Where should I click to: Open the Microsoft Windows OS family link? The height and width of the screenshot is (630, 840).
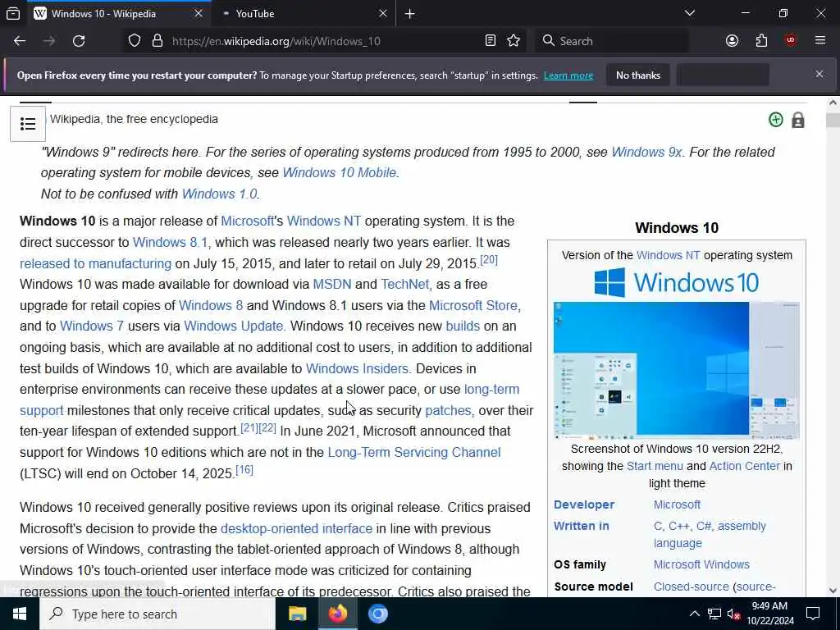click(x=701, y=564)
